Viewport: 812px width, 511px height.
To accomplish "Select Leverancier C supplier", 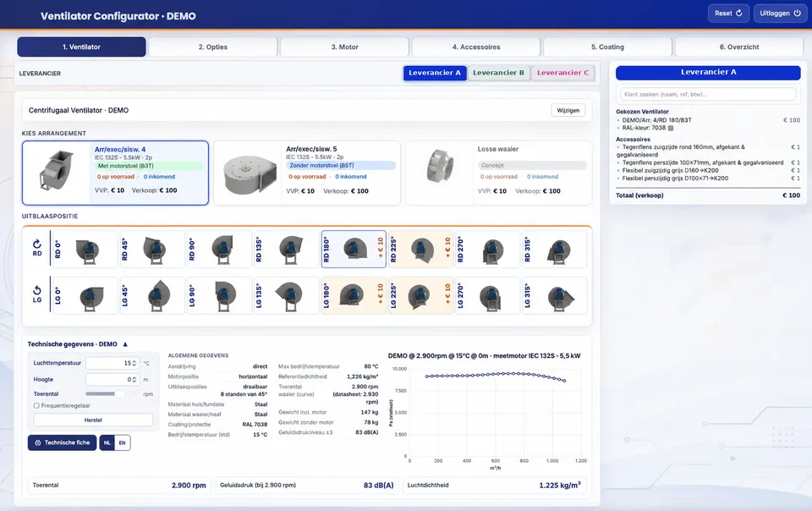I will pos(563,73).
